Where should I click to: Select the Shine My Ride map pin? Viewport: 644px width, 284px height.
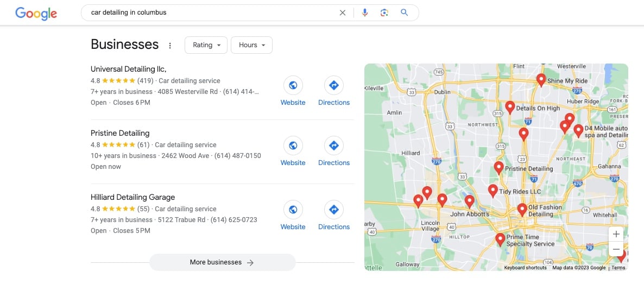(541, 80)
